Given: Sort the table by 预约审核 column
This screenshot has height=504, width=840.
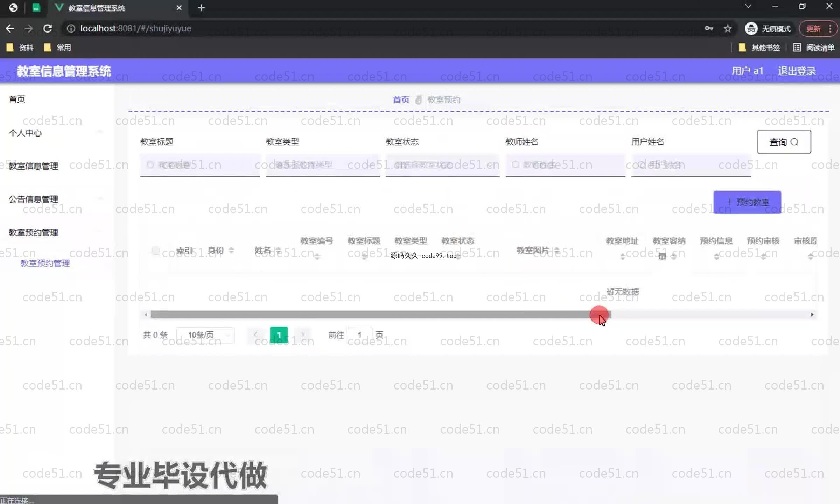Looking at the screenshot, I should 763,257.
